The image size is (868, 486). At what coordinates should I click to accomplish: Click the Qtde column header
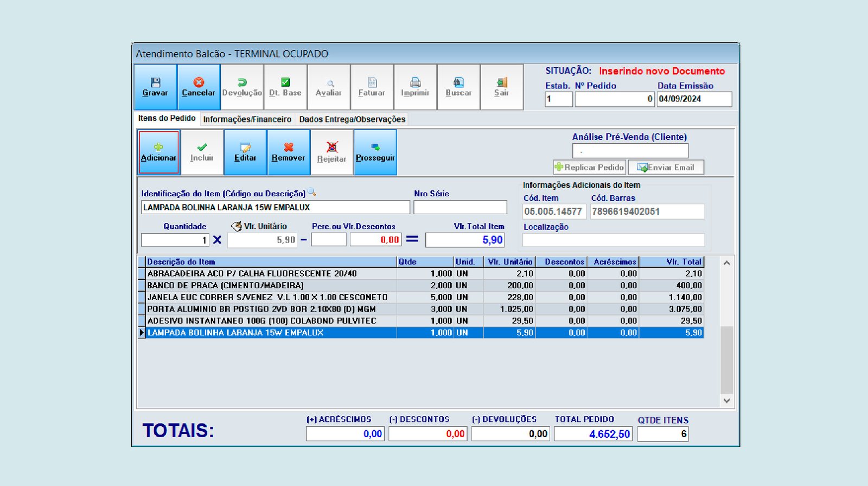pyautogui.click(x=425, y=261)
